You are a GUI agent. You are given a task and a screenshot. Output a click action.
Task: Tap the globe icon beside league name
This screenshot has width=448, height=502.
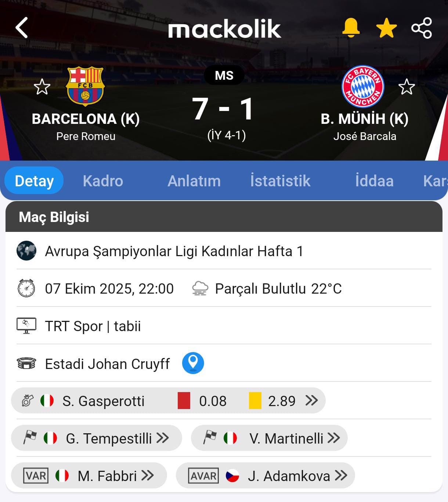(x=26, y=251)
